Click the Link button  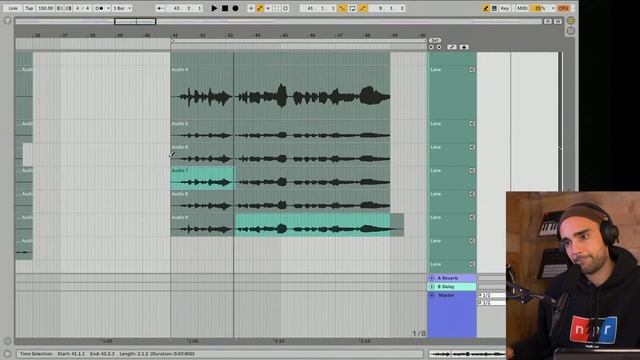pyautogui.click(x=13, y=8)
